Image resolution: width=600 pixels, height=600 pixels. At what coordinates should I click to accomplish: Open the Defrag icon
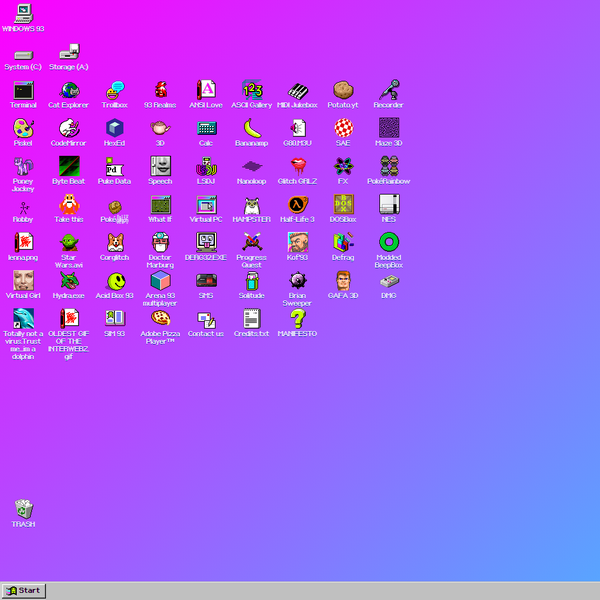coord(343,242)
